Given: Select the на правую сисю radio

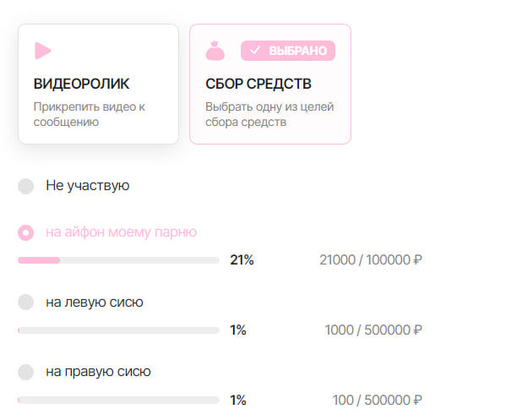Looking at the screenshot, I should [x=25, y=372].
